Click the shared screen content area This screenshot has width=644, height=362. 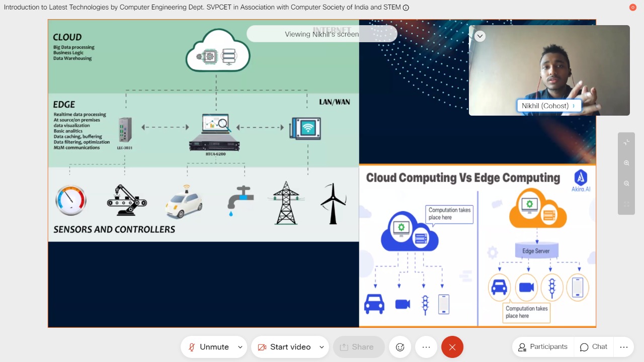[x=322, y=173]
